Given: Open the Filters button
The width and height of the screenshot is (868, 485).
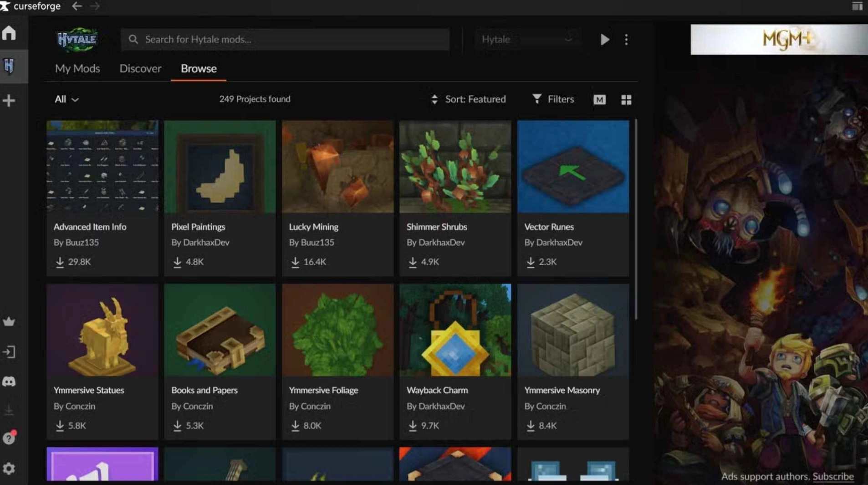Looking at the screenshot, I should coord(553,99).
